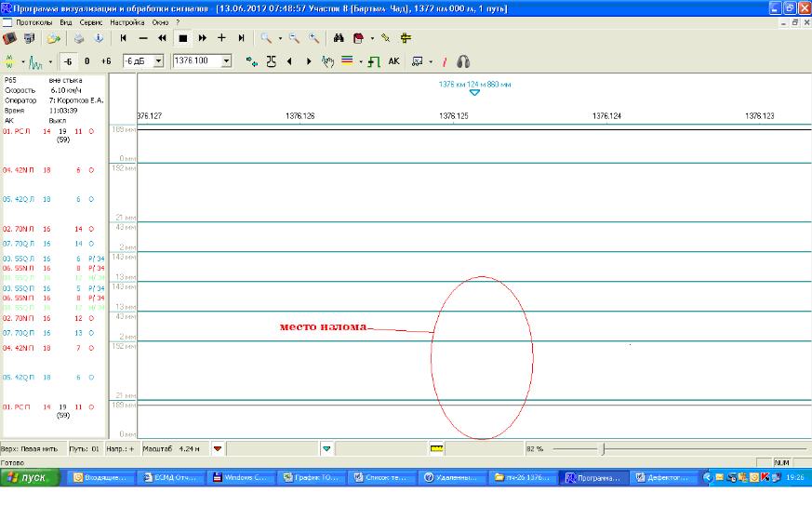Expand the magnifier zoom dropdown arrow
Image resolution: width=812 pixels, height=532 pixels.
tap(280, 38)
